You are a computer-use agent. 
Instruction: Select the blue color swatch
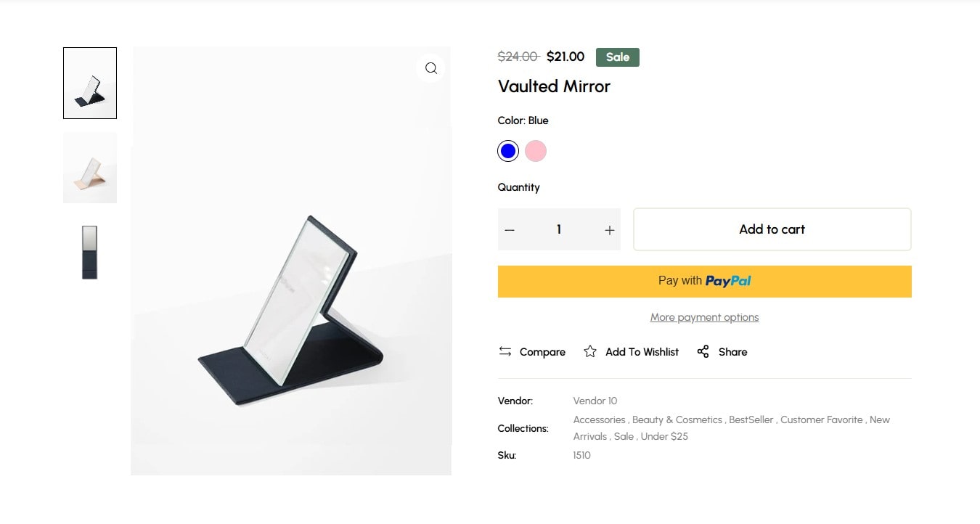[508, 151]
